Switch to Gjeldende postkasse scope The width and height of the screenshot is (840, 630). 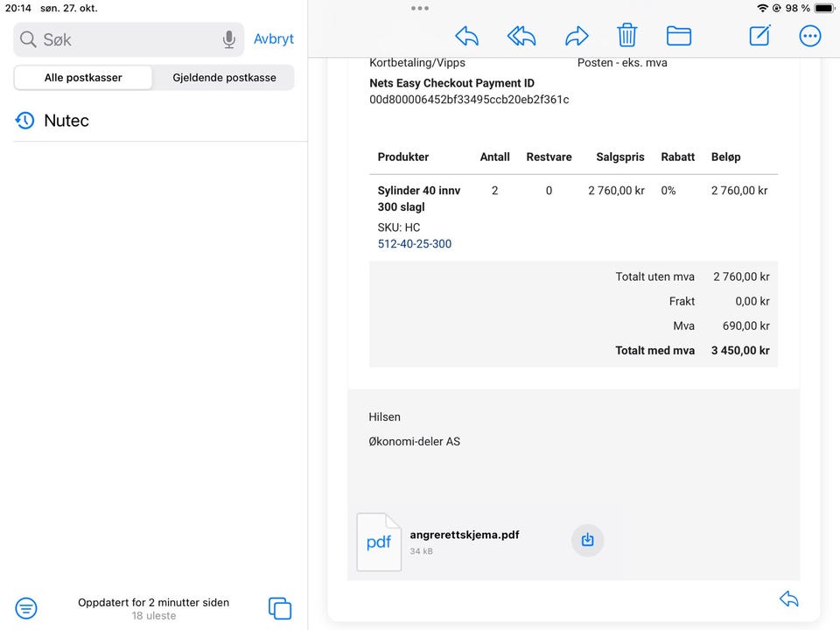tap(224, 78)
